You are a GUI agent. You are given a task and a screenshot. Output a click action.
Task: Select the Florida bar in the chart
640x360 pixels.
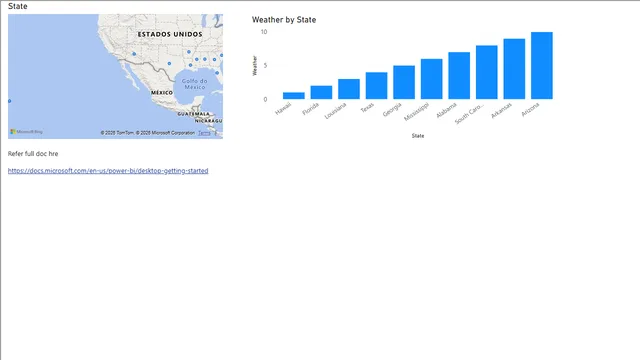click(321, 92)
